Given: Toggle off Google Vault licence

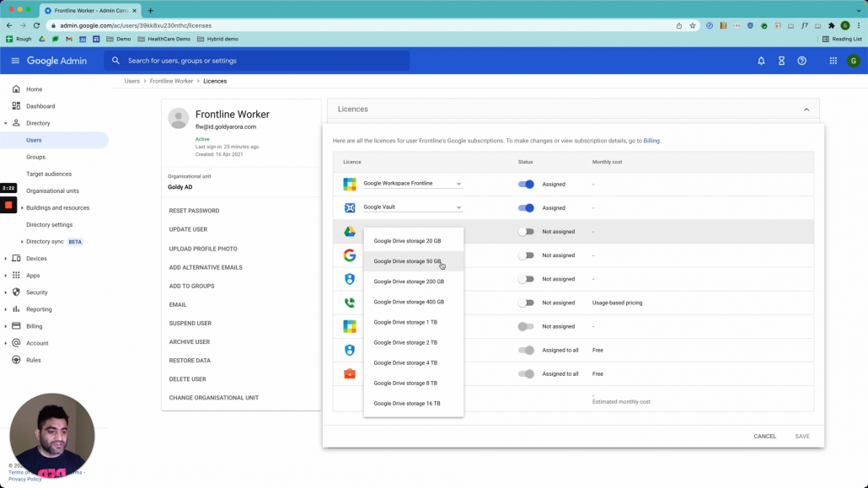Looking at the screenshot, I should 526,207.
